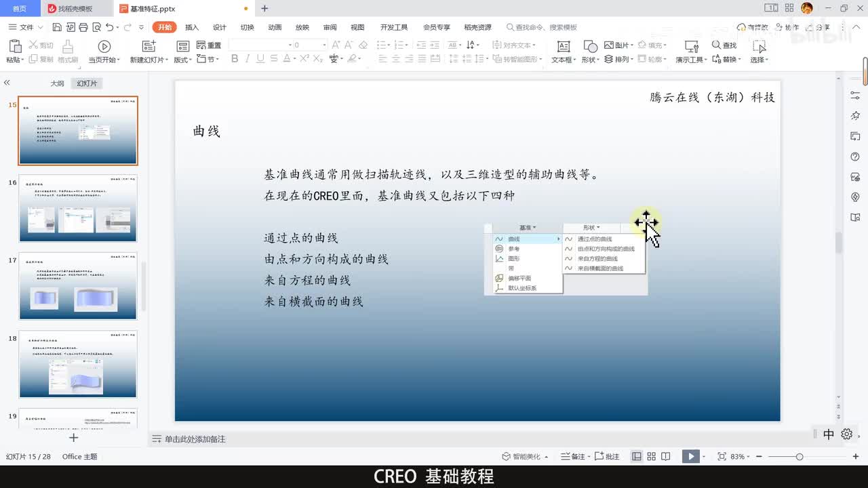The height and width of the screenshot is (488, 868).
Task: Adjust the zoom slider handle
Action: click(800, 457)
